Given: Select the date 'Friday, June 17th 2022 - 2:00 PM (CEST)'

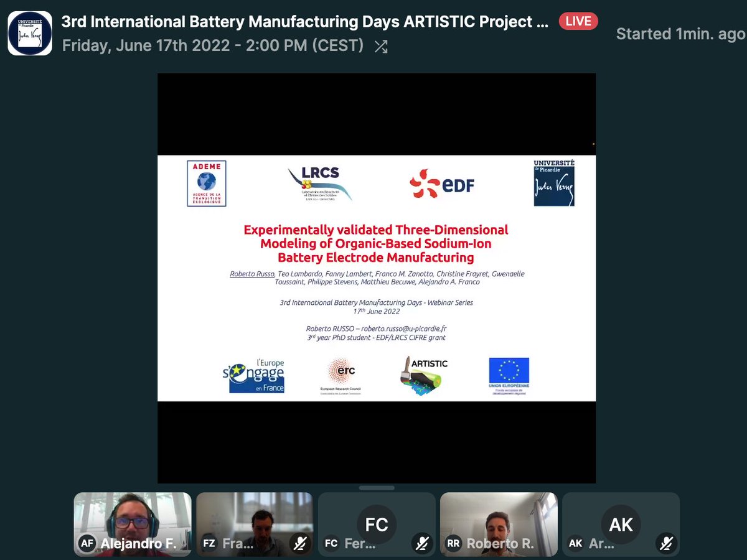Looking at the screenshot, I should pos(213,45).
